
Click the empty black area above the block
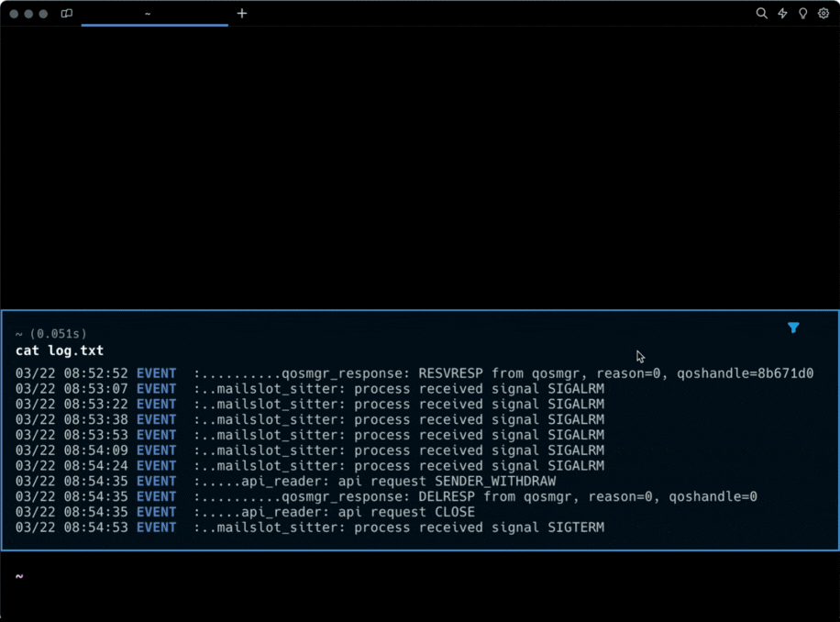point(420,165)
